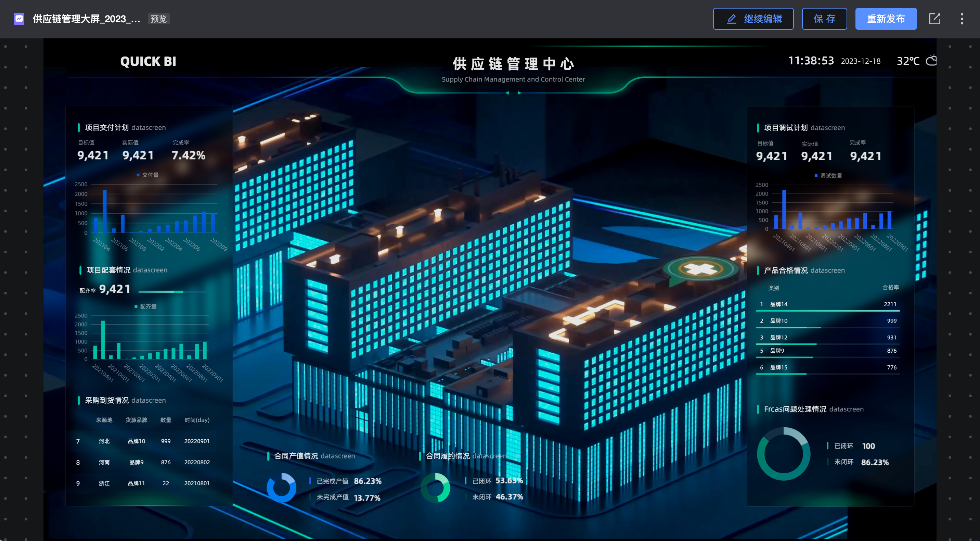The width and height of the screenshot is (980, 541).
Task: Click the date 2023-12-18
Action: pos(861,61)
